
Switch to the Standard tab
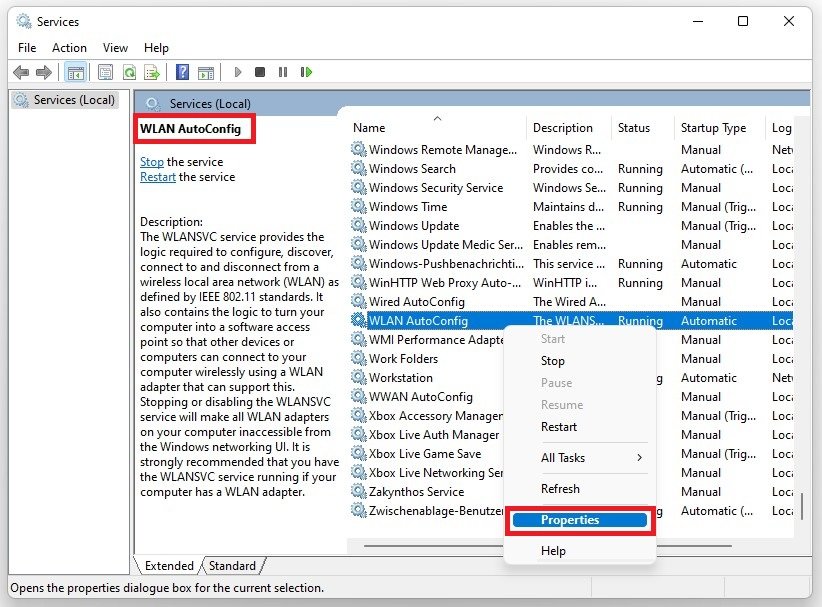(x=232, y=566)
